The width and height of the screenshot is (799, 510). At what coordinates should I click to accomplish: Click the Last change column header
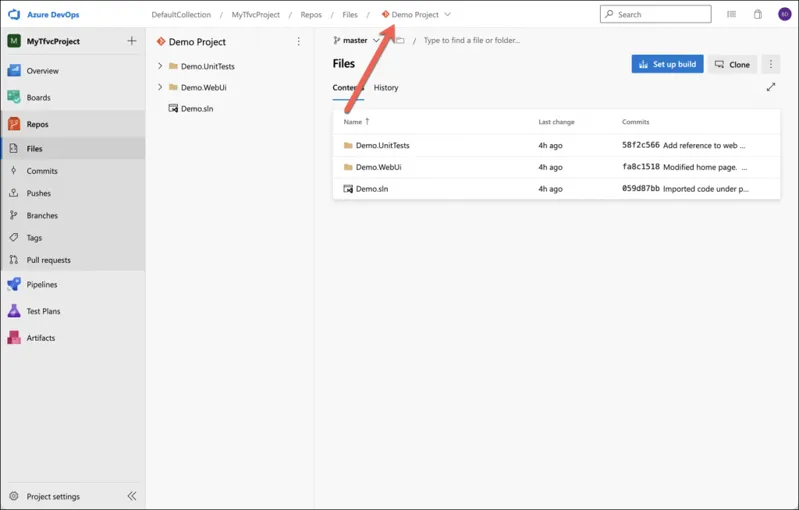(x=556, y=122)
